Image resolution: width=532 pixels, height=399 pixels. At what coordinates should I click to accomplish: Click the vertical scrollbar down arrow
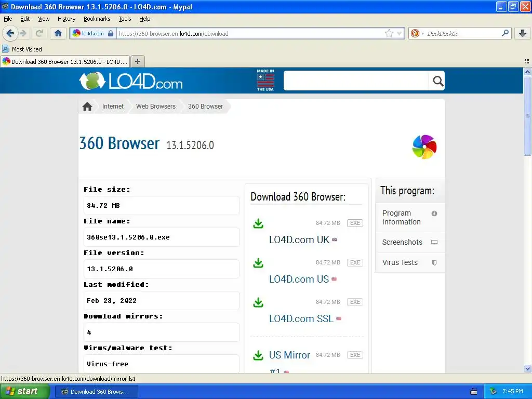point(527,368)
